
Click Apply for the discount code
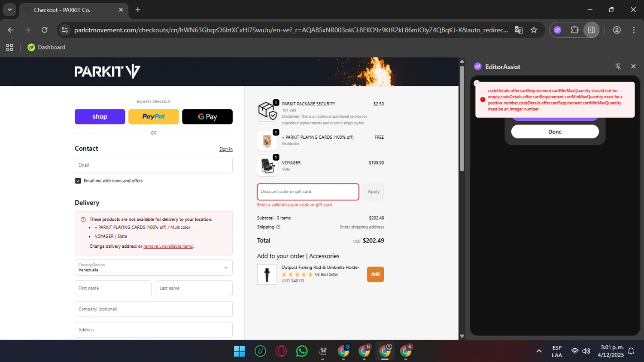[x=374, y=192]
